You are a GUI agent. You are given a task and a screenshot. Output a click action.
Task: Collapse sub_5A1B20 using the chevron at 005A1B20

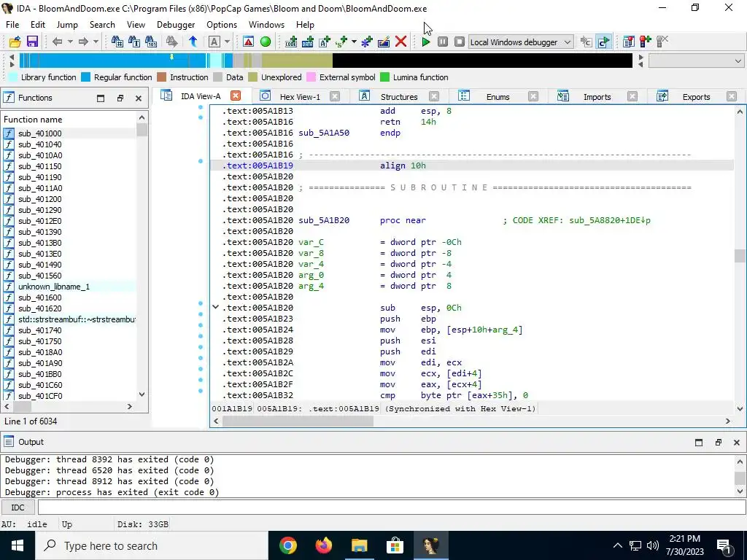click(x=215, y=307)
